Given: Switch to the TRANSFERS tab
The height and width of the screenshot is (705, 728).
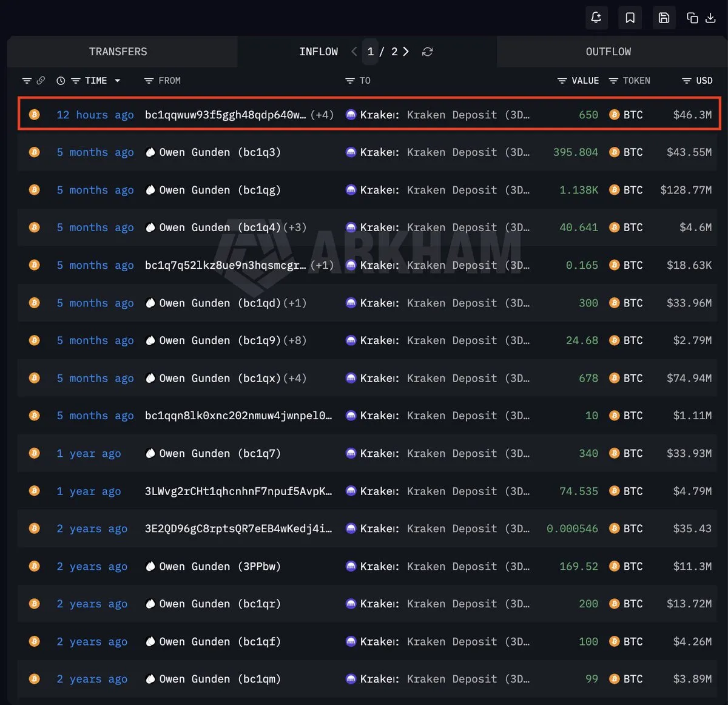Looking at the screenshot, I should pyautogui.click(x=118, y=52).
